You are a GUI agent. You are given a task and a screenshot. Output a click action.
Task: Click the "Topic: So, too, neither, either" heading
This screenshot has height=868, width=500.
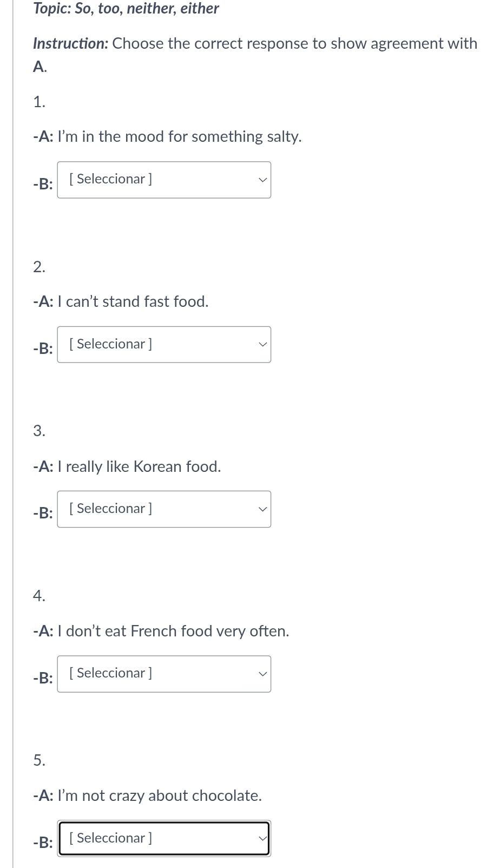tap(126, 9)
